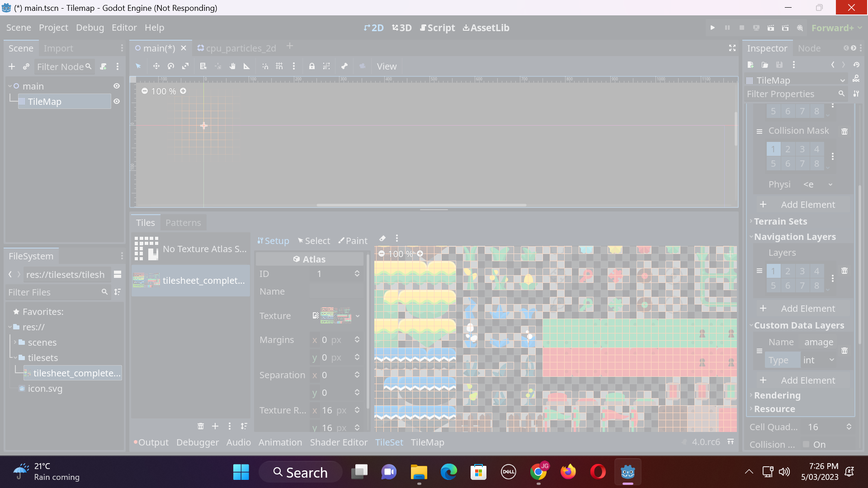The height and width of the screenshot is (488, 868).
Task: Select the Rotate tool in the 2D toolbar
Action: pos(170,66)
